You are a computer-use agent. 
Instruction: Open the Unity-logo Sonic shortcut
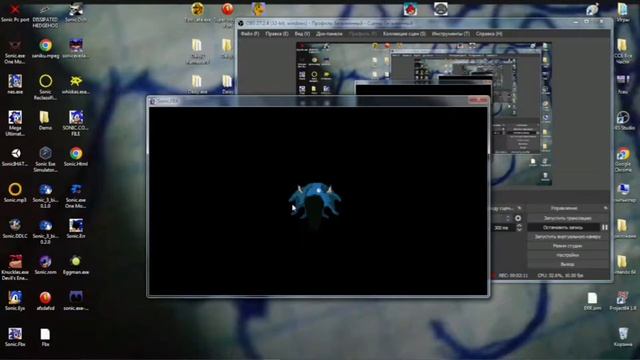pos(15,153)
